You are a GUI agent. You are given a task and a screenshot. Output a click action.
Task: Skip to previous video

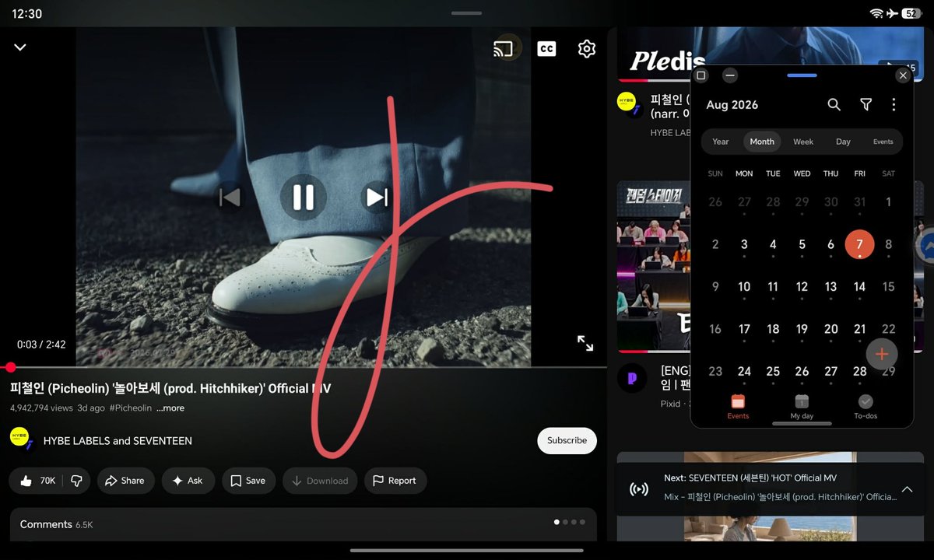(230, 198)
